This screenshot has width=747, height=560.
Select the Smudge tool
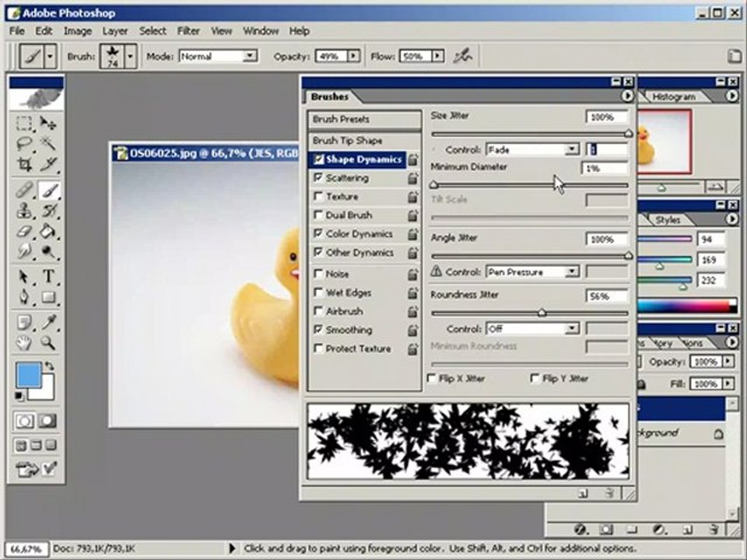pos(24,251)
